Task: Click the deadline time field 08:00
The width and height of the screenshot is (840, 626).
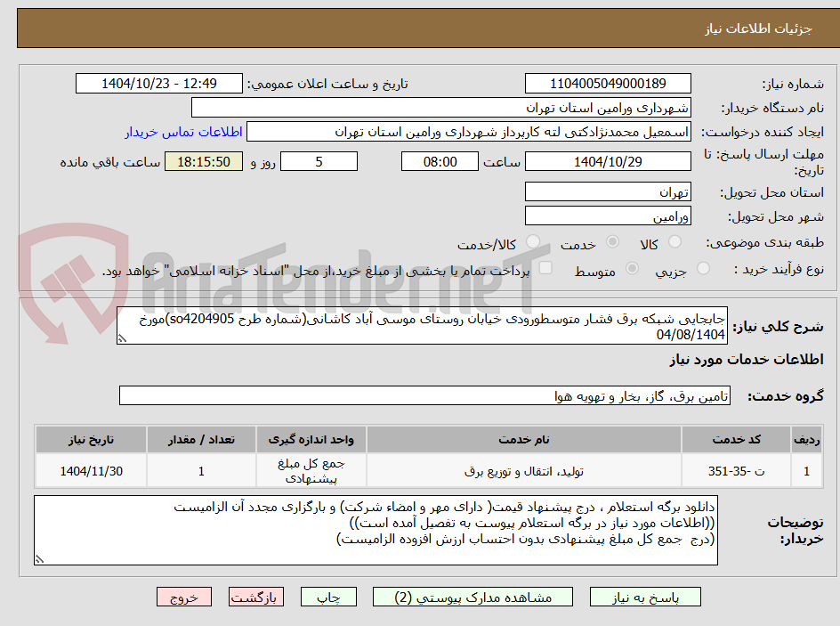Action: coord(440,161)
